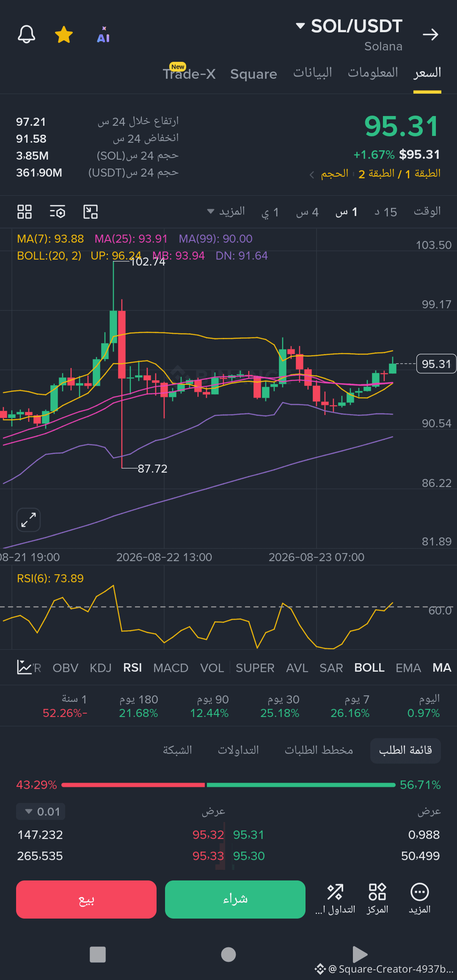The width and height of the screenshot is (457, 980).
Task: Open the المزيد more options icon
Action: point(420,899)
